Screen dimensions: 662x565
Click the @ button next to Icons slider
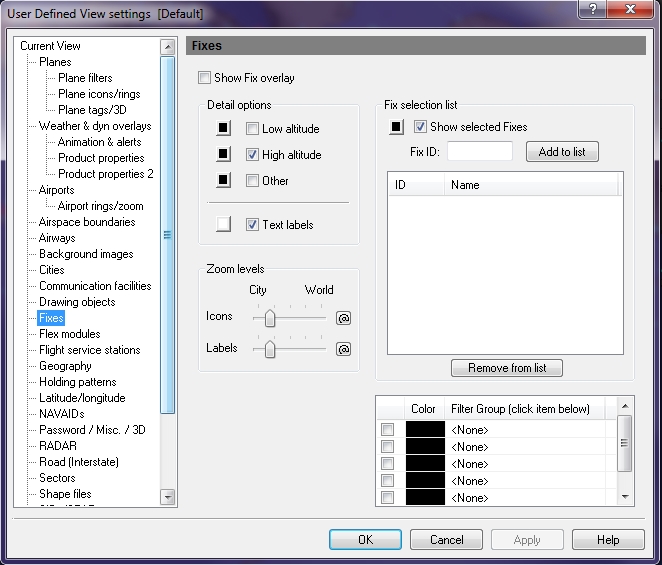click(x=343, y=318)
